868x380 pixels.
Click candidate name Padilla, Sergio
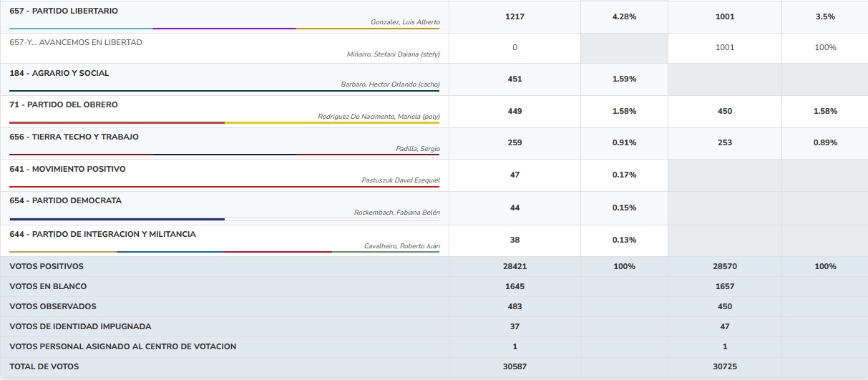(418, 148)
